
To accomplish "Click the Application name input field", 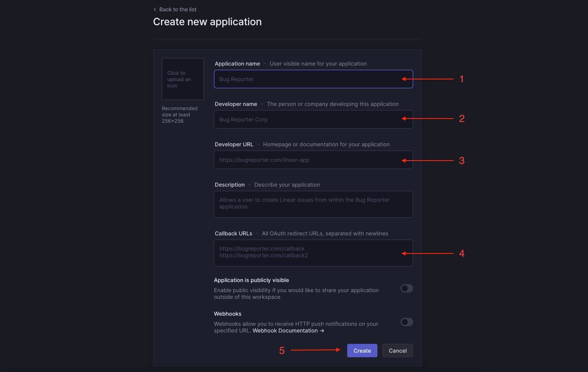I will [x=313, y=79].
